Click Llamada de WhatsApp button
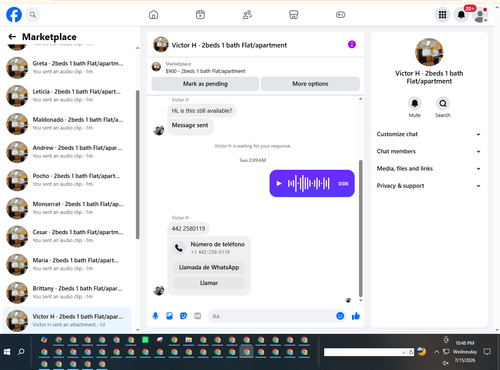The height and width of the screenshot is (370, 500). pyautogui.click(x=209, y=267)
